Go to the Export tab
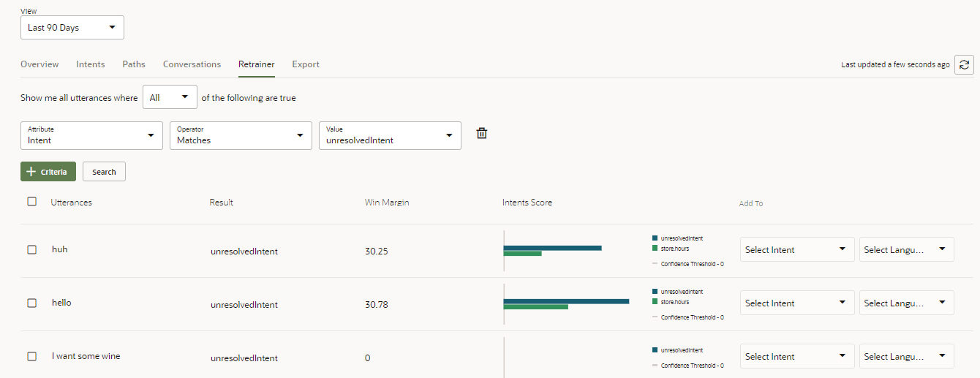This screenshot has width=980, height=378. coord(306,64)
